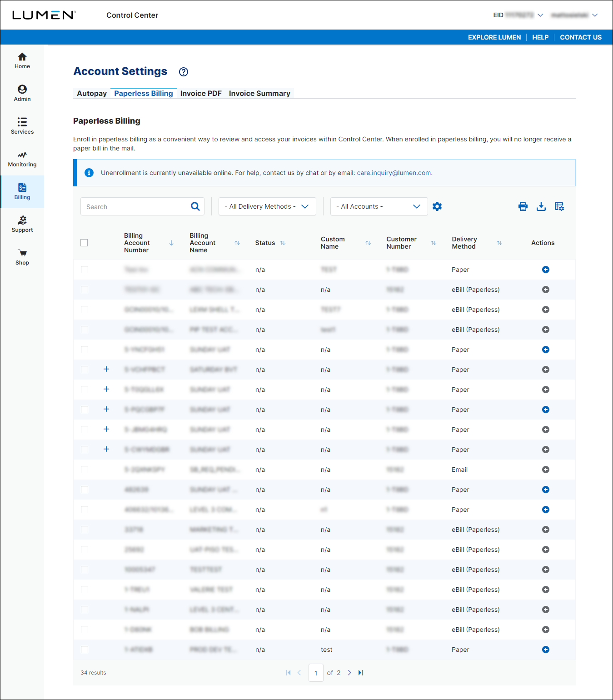Click CONTACT US in the top bar

581,37
